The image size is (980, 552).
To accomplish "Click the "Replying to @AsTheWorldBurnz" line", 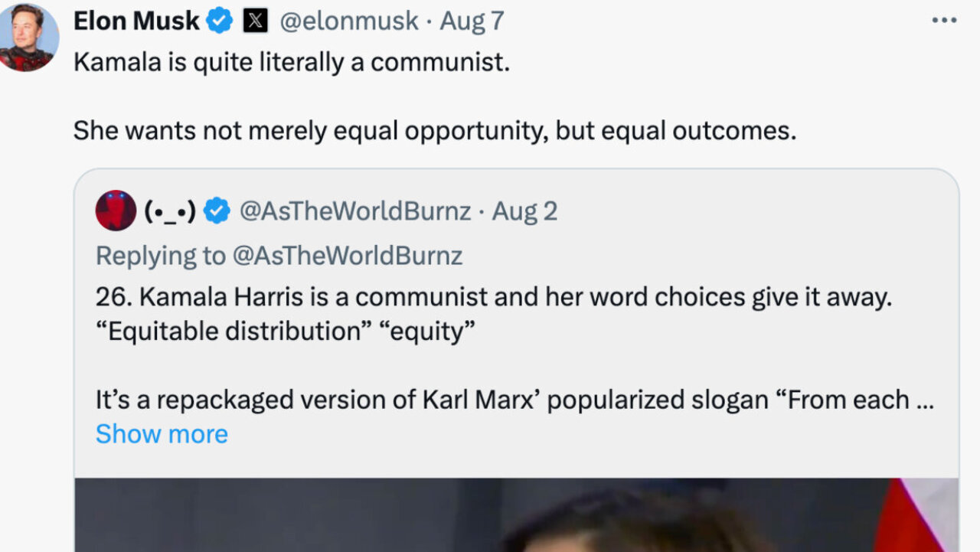I will 279,256.
